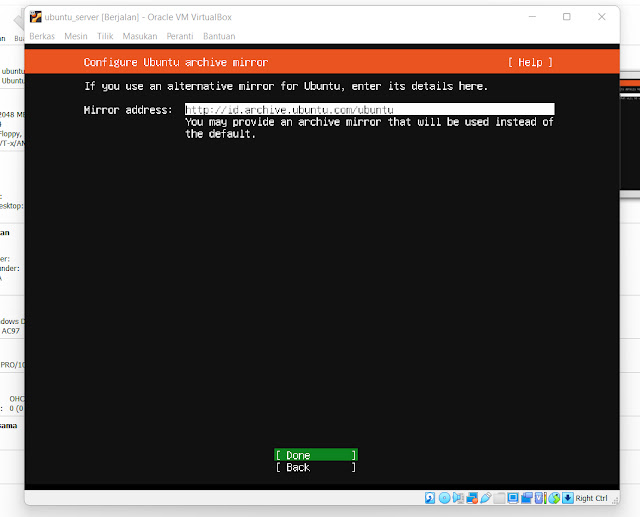Viewport: 640px width, 517px height.
Task: Click the optical disc status icon
Action: [x=444, y=498]
